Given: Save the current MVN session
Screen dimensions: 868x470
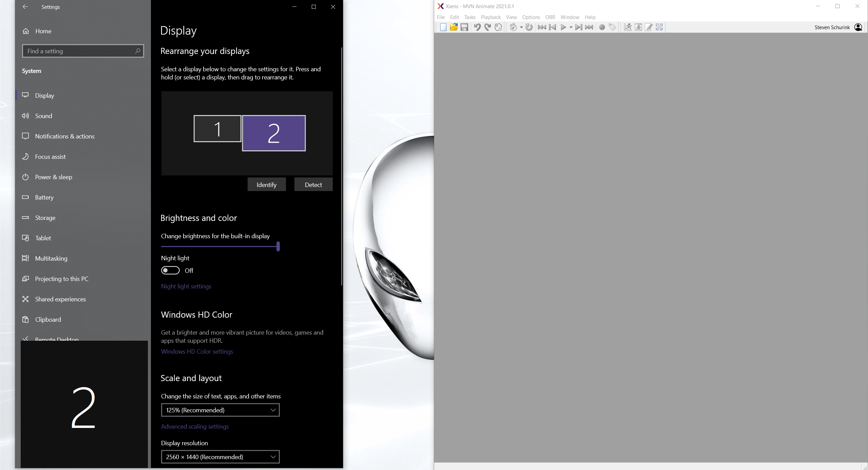Looking at the screenshot, I should click(x=464, y=27).
